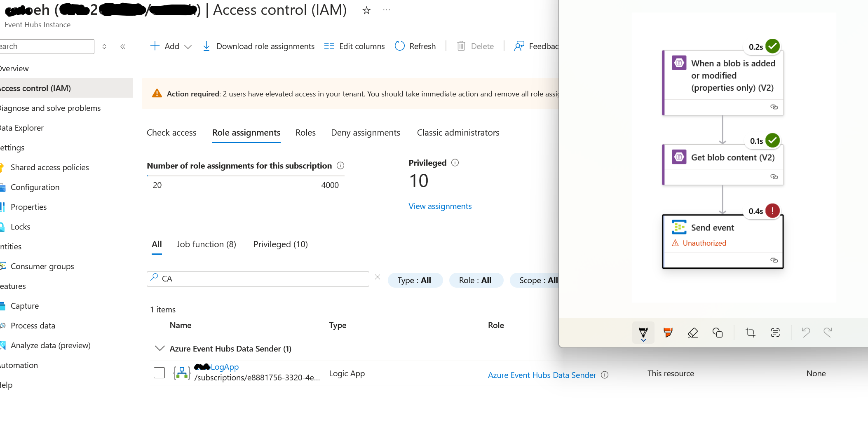Open Locks in the sidebar
Screen dimensions: 868x422
tap(20, 227)
